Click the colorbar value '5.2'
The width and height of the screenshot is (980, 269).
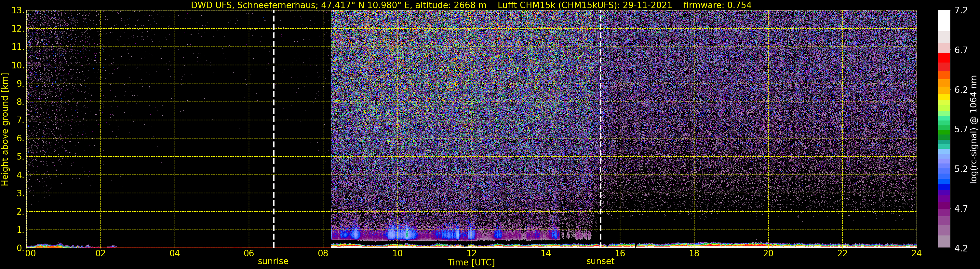pyautogui.click(x=961, y=169)
